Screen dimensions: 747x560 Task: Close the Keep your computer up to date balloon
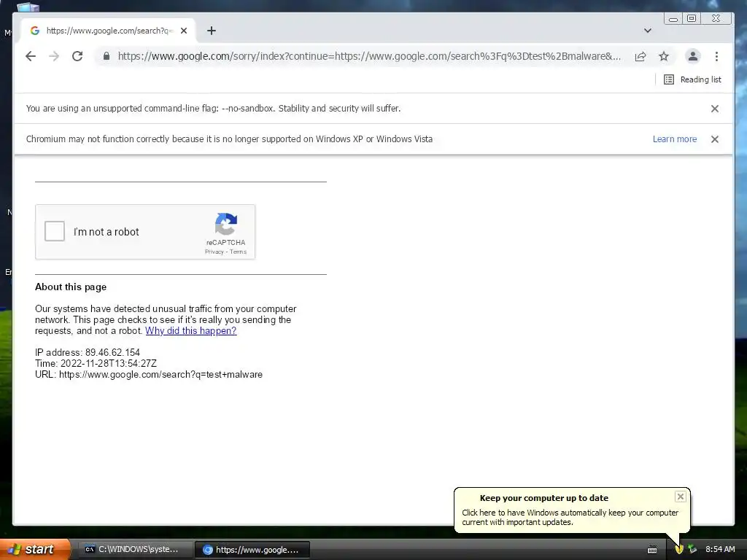point(681,497)
